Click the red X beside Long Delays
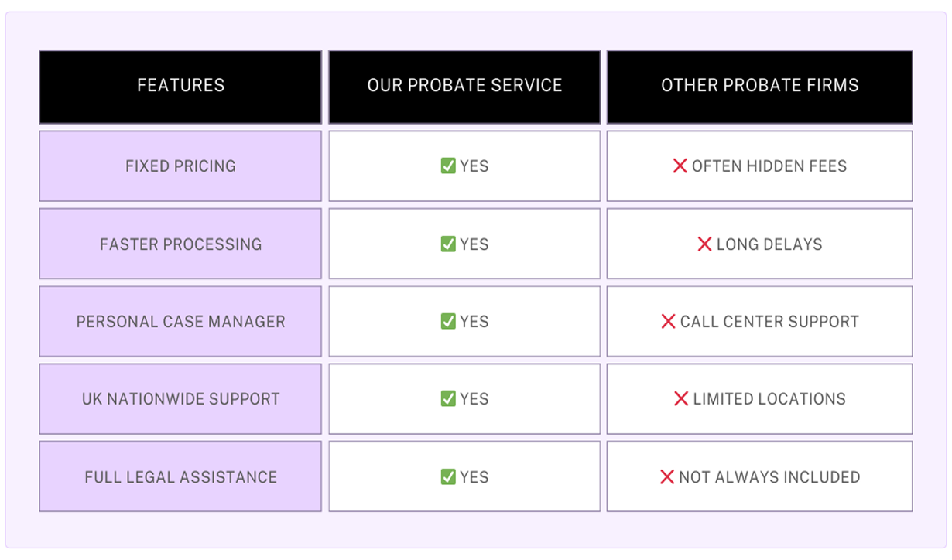The width and height of the screenshot is (952, 560). [x=704, y=244]
